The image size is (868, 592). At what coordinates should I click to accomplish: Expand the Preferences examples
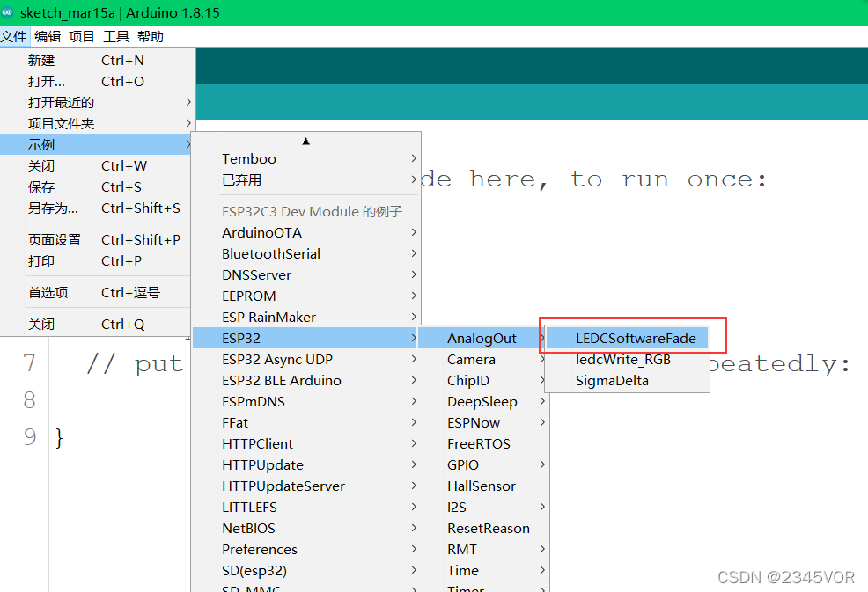point(306,550)
